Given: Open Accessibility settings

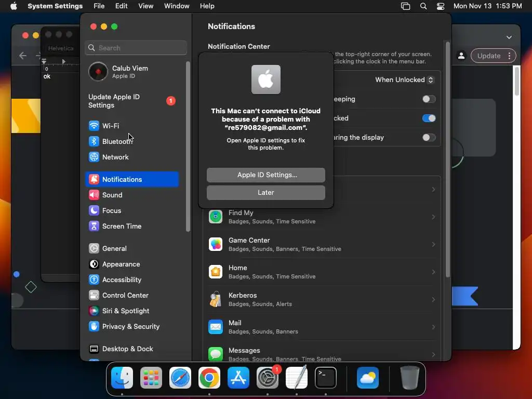Looking at the screenshot, I should (x=131, y=280).
